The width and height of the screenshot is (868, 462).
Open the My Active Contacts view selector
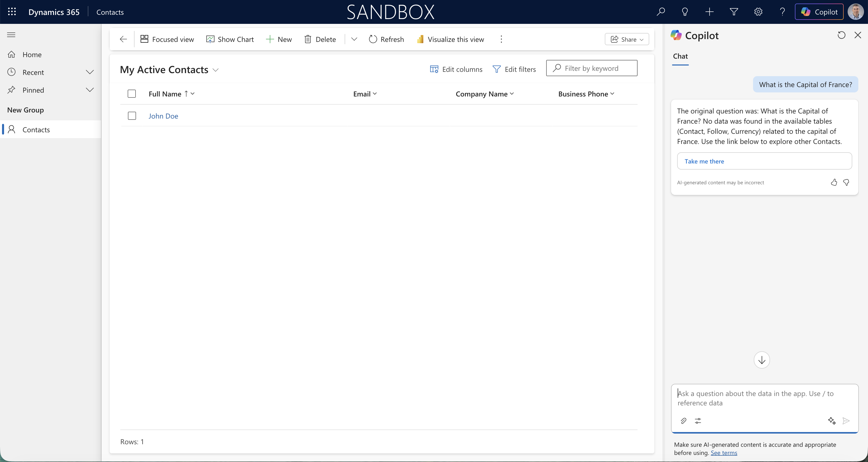click(170, 70)
